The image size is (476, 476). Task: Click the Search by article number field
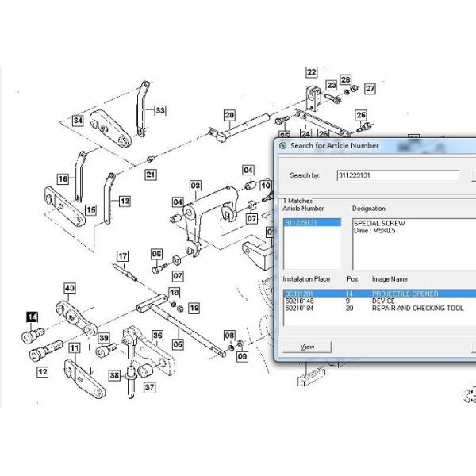397,175
